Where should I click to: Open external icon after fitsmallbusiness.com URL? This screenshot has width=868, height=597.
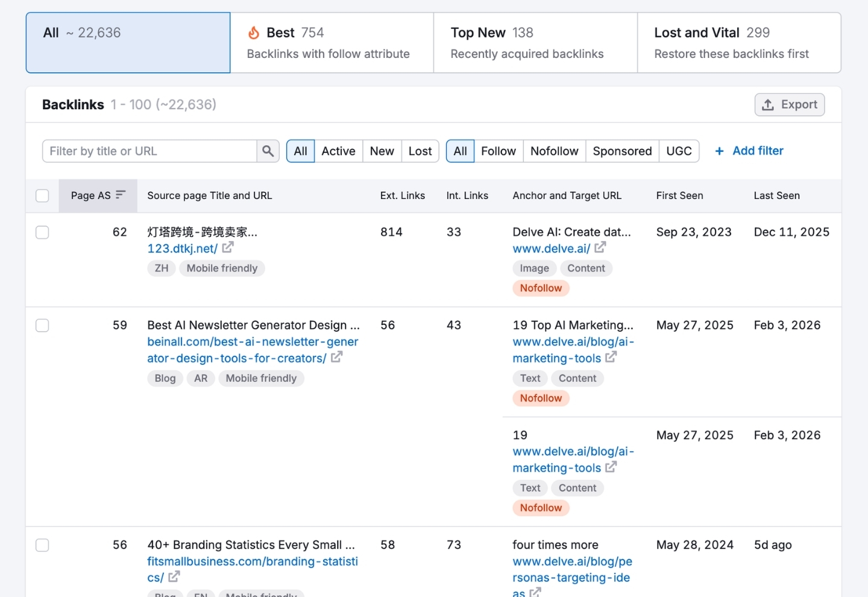174,576
